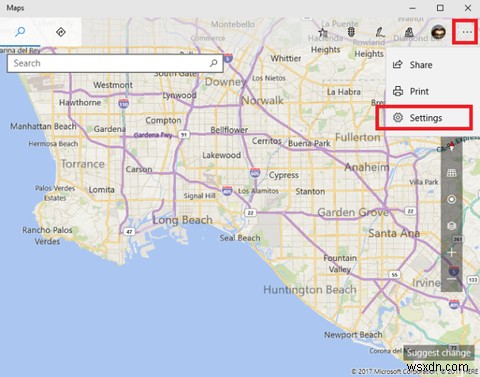Maximize the Maps window
480x377 pixels.
point(440,8)
